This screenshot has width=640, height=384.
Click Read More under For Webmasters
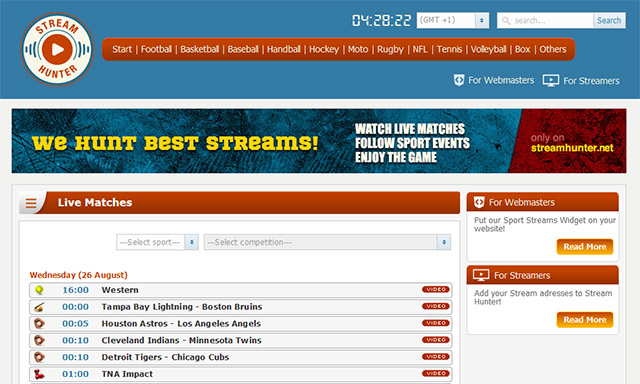(584, 246)
